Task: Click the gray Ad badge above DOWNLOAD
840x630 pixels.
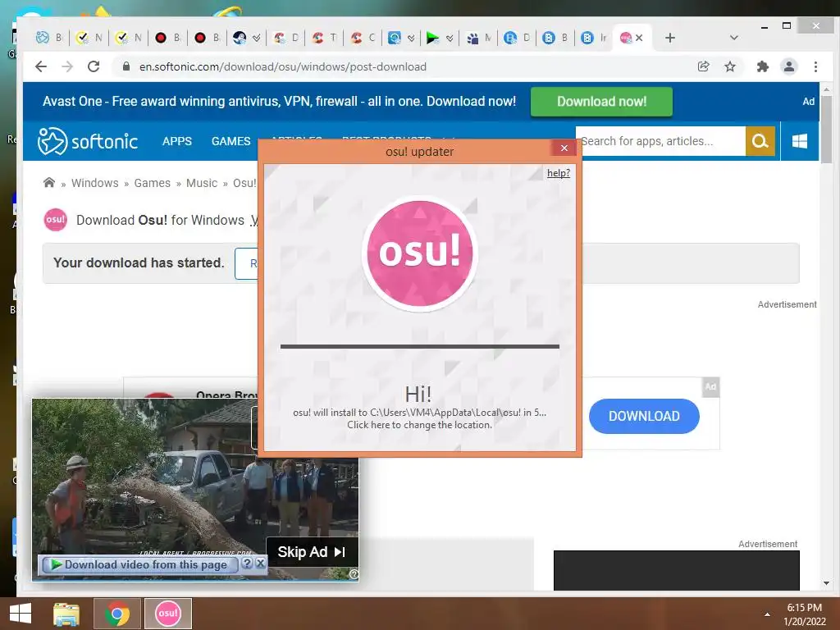Action: pyautogui.click(x=710, y=387)
